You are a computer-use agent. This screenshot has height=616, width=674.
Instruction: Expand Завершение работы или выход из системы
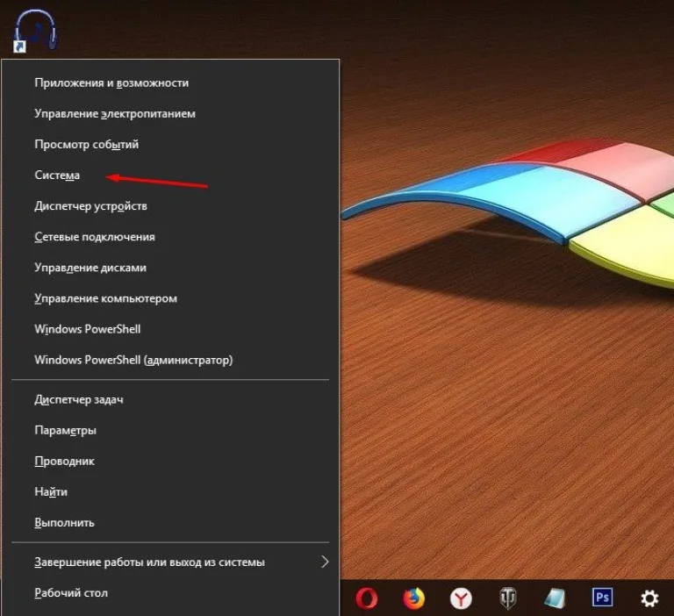tap(170, 562)
